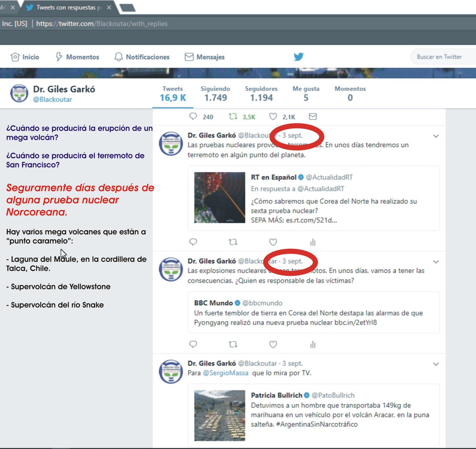Retweet the 'Las explosiones nucleares' tweet
This screenshot has height=449, width=476.
click(233, 344)
